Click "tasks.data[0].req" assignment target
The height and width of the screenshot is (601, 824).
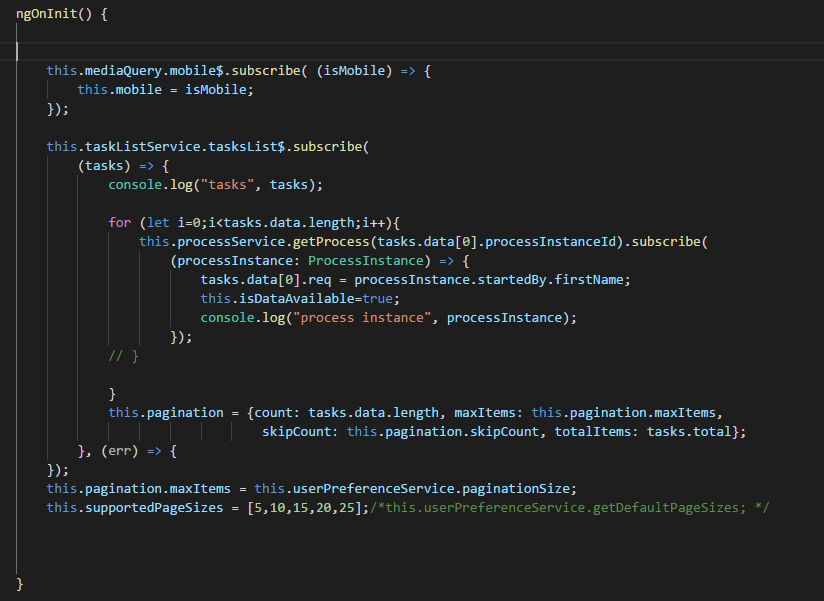click(266, 279)
